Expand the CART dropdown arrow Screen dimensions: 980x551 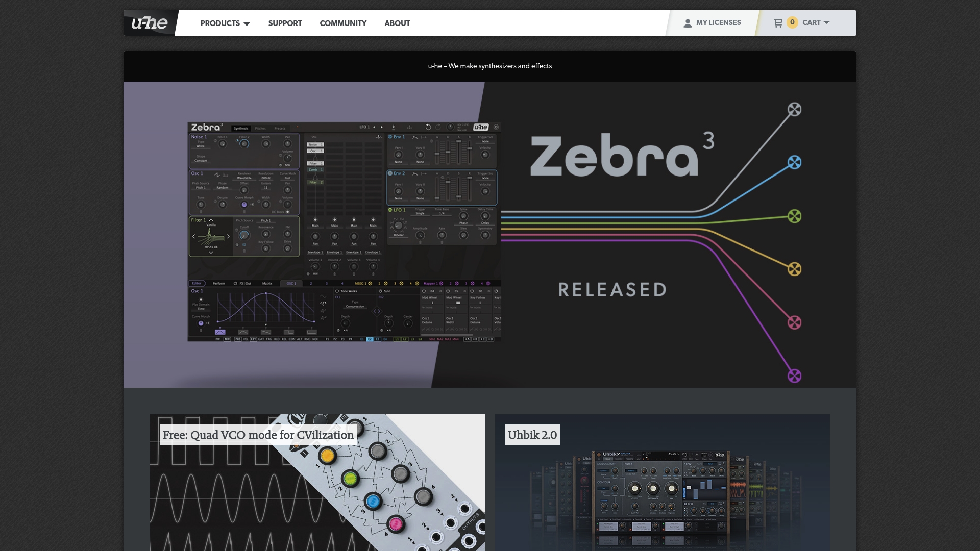click(827, 22)
